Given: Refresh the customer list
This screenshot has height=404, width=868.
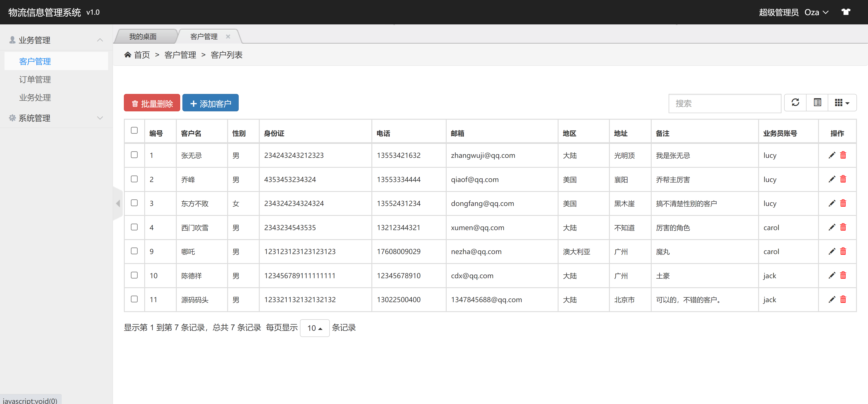Looking at the screenshot, I should [x=795, y=103].
